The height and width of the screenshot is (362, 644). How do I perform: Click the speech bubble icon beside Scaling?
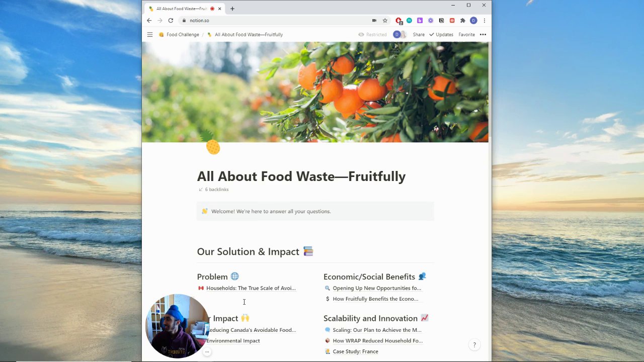(x=328, y=330)
